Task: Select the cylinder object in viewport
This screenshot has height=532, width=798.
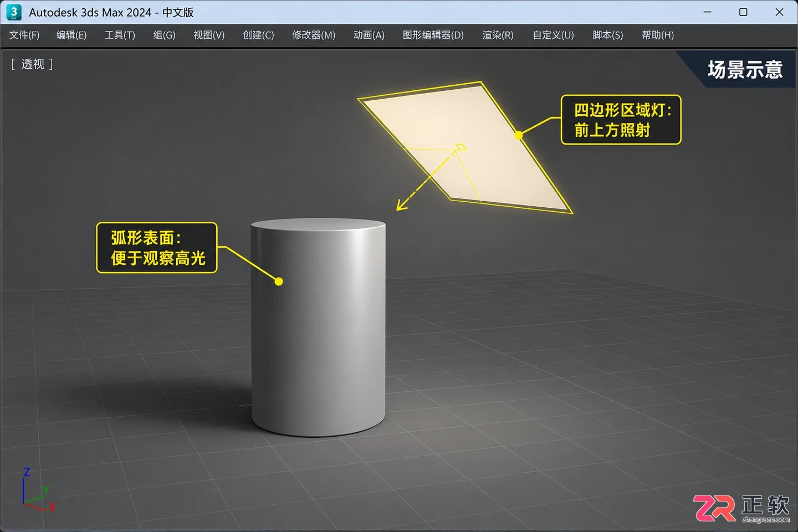Action: (318, 327)
